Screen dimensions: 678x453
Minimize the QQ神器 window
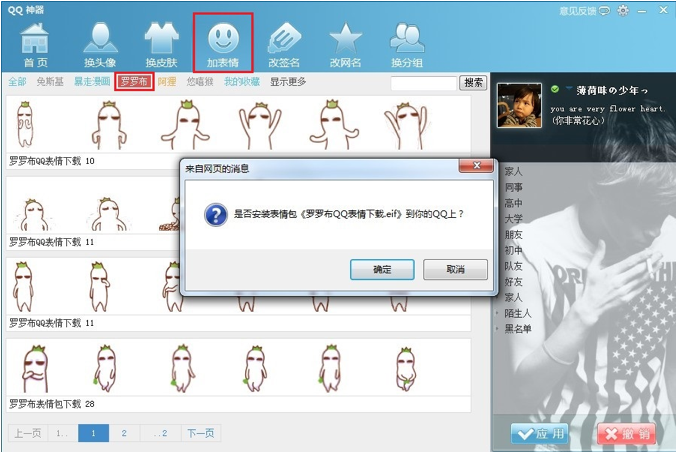tap(642, 11)
